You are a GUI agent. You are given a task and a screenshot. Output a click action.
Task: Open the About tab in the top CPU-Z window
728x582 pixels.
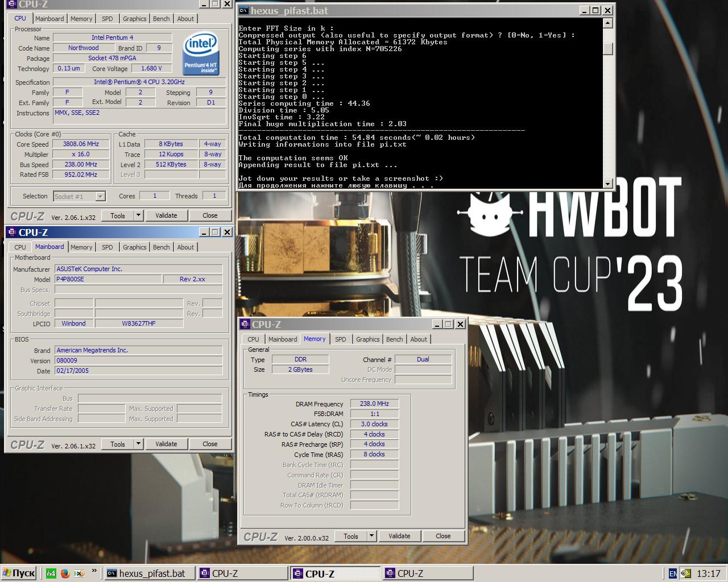[x=185, y=19]
